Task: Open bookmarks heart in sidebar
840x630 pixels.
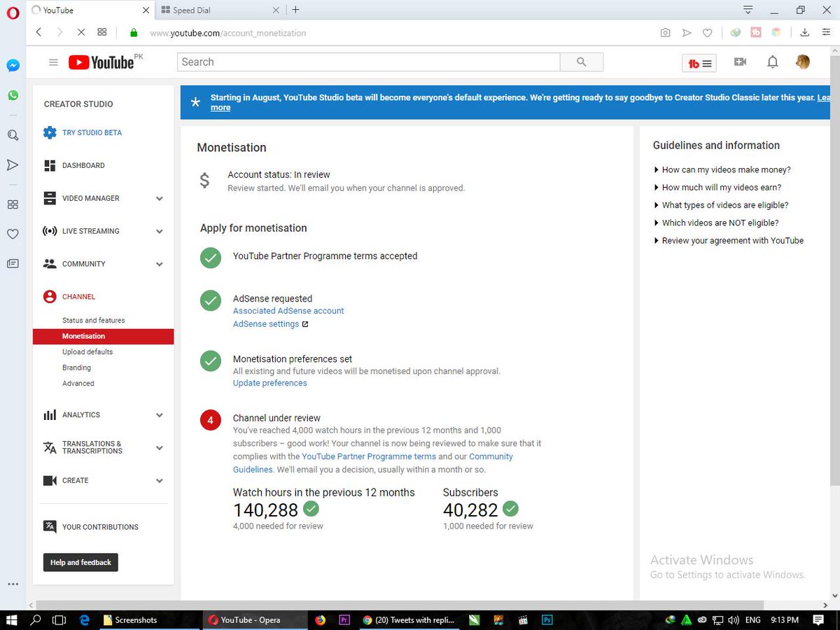Action: tap(13, 234)
